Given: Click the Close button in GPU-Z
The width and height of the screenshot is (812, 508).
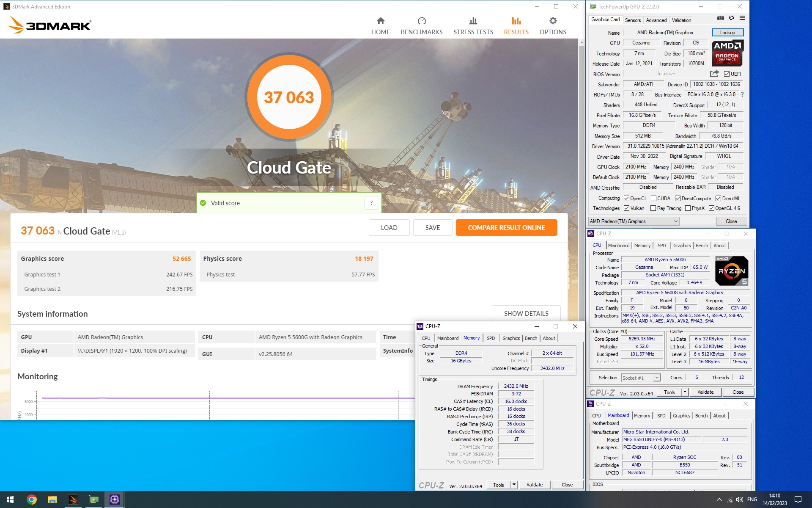Looking at the screenshot, I should 731,221.
